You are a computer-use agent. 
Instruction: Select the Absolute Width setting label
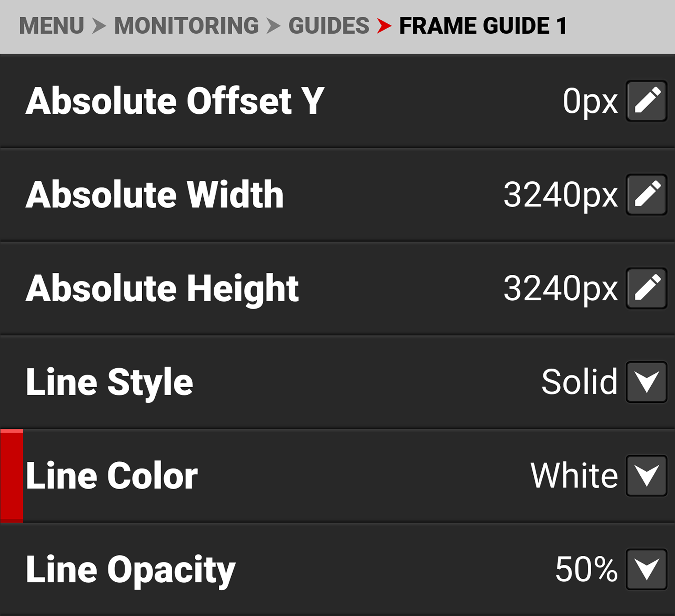coord(154,195)
